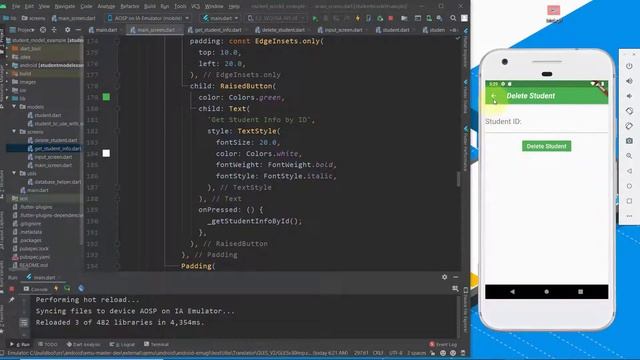Click the pin icon in Run panel

(11, 300)
